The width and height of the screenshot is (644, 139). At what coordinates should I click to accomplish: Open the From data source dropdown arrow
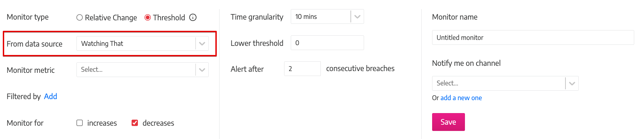202,44
